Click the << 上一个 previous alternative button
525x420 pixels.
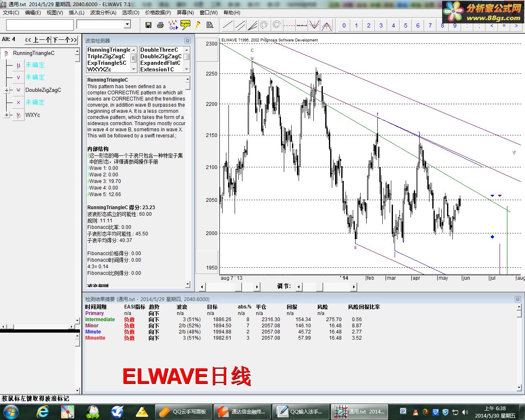coord(38,40)
